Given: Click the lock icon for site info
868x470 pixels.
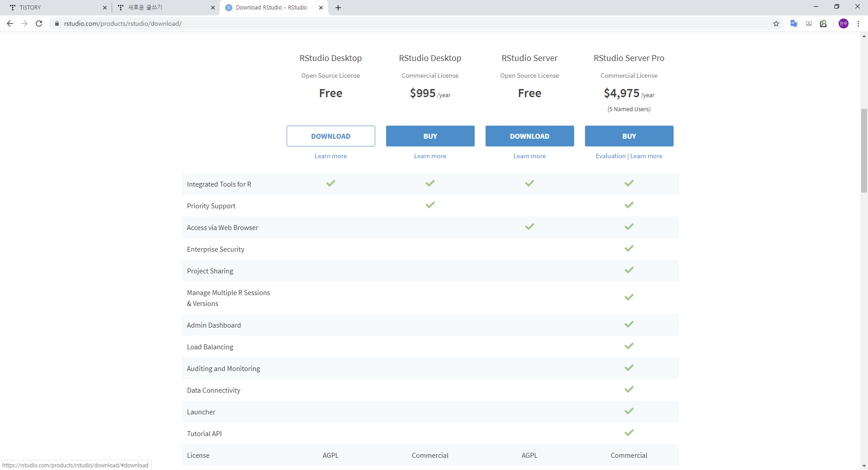Looking at the screenshot, I should point(57,23).
